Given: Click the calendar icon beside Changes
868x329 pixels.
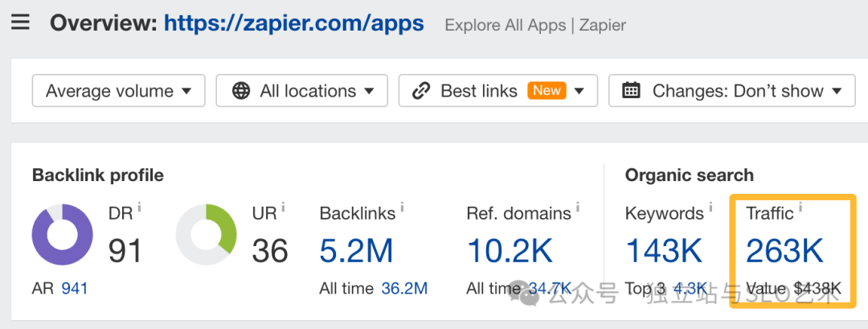Looking at the screenshot, I should tap(631, 90).
